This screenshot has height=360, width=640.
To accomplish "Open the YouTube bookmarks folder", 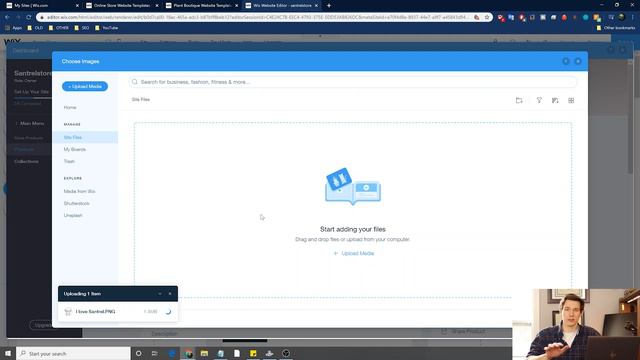I will tap(107, 28).
